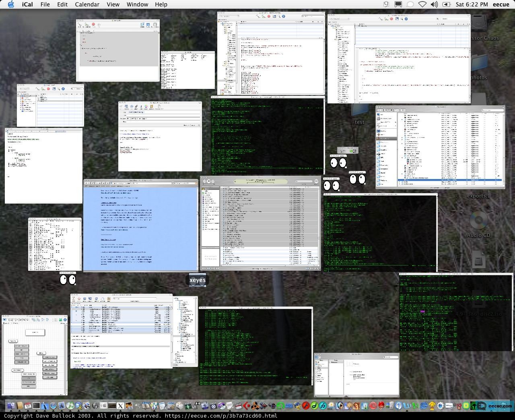The width and height of the screenshot is (515, 420).
Task: Open Finder from the dock
Action: click(11, 406)
